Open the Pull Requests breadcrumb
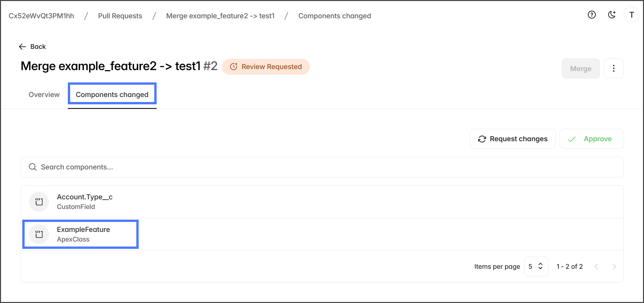This screenshot has height=303, width=644. pyautogui.click(x=120, y=16)
